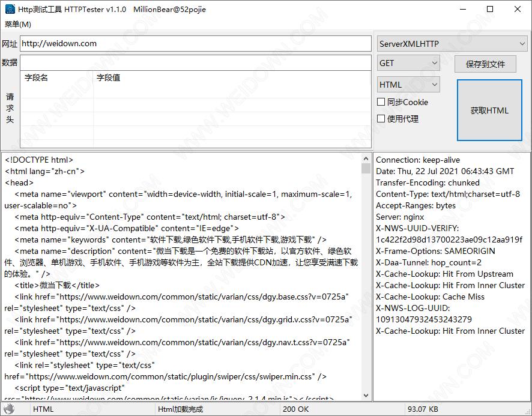
Task: Minimize the HTTPTester window
Action: [x=463, y=9]
